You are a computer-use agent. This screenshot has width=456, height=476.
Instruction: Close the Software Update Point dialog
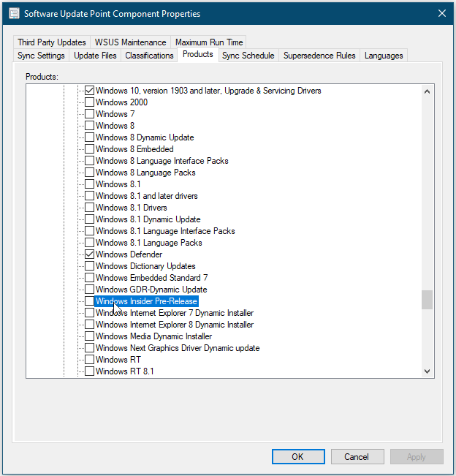pyautogui.click(x=441, y=13)
